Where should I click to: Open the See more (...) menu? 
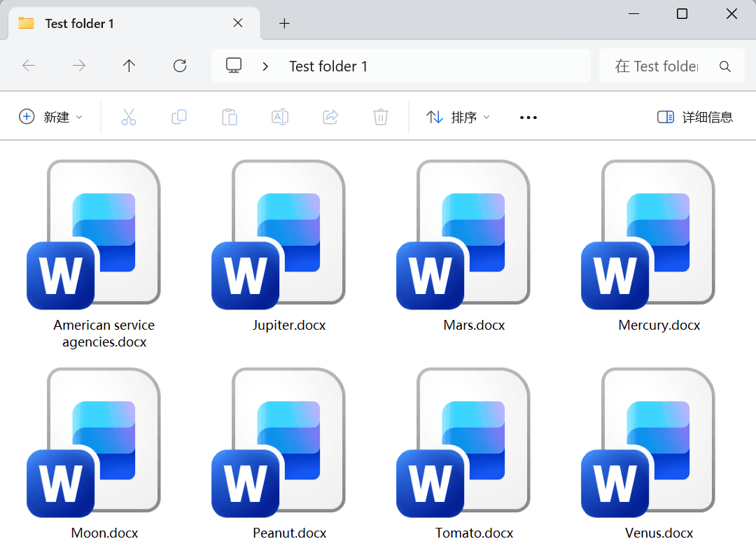[528, 117]
